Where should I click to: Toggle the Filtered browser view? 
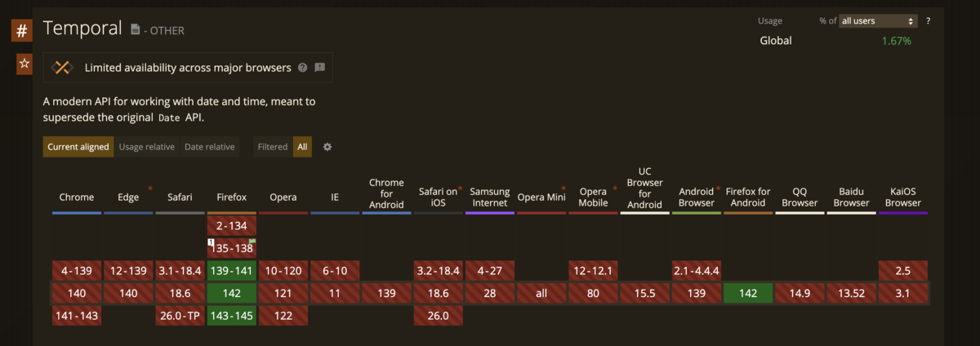273,147
